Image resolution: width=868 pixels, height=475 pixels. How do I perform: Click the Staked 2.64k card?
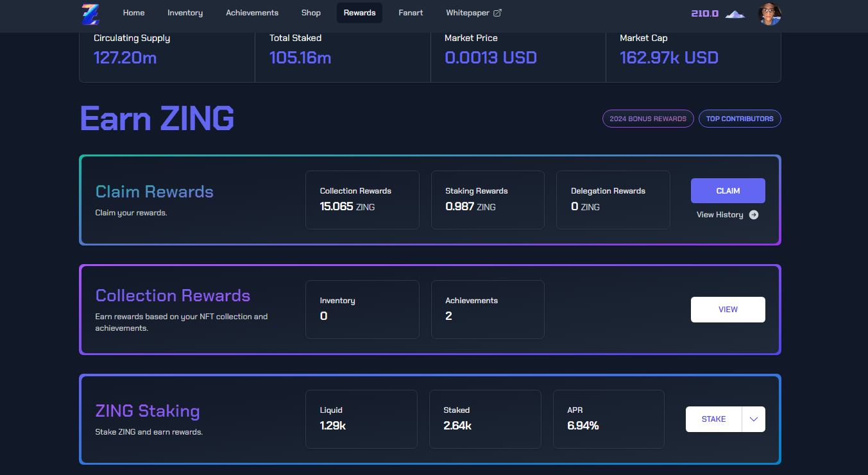tap(485, 419)
